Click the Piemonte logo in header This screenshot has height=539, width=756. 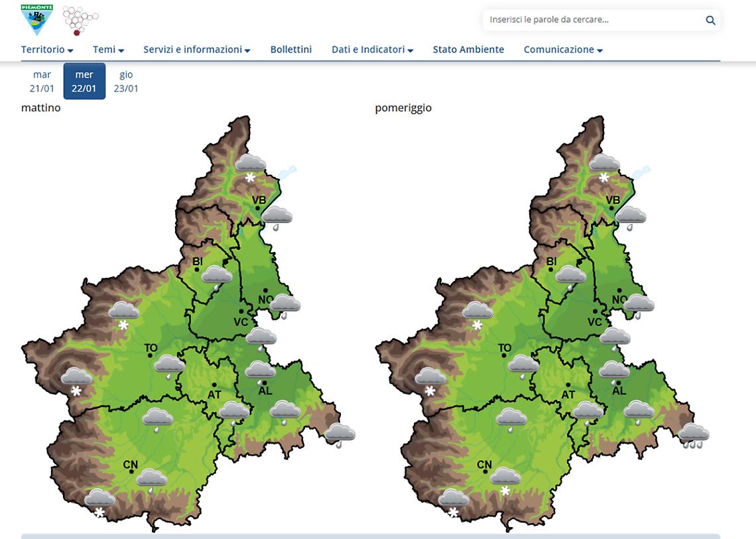pos(36,19)
